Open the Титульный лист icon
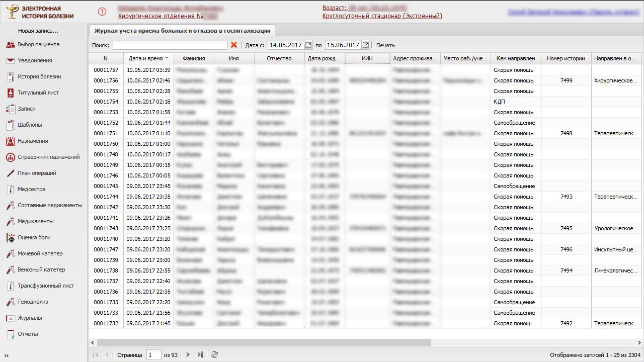 [x=10, y=93]
